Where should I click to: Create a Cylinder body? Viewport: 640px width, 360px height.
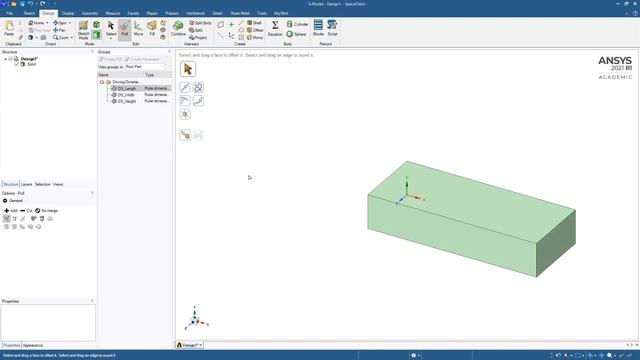pyautogui.click(x=297, y=24)
